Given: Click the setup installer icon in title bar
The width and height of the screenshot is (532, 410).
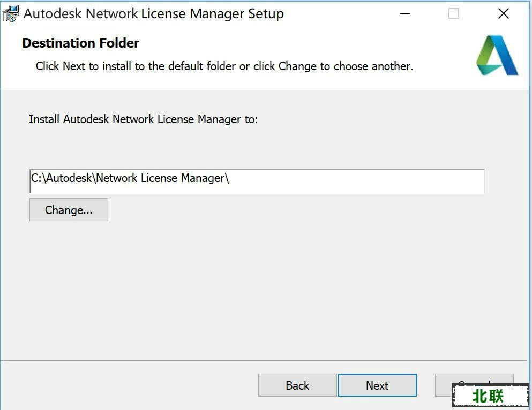Looking at the screenshot, I should [x=11, y=13].
